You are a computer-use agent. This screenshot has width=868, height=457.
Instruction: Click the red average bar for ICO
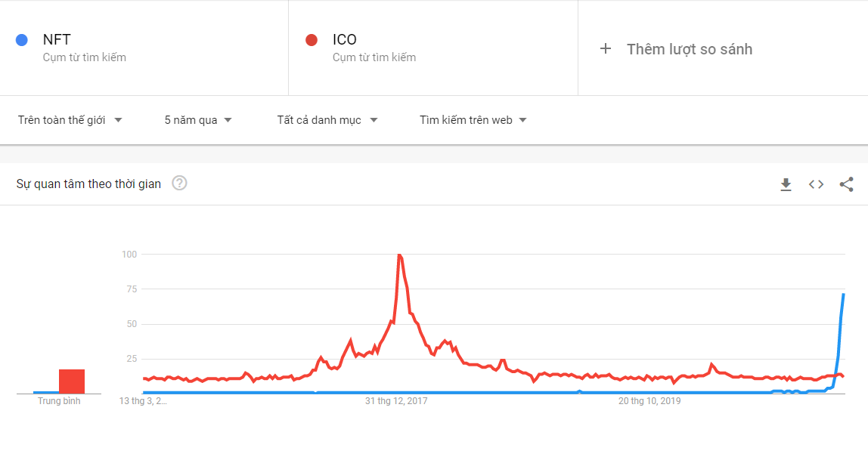coord(72,381)
